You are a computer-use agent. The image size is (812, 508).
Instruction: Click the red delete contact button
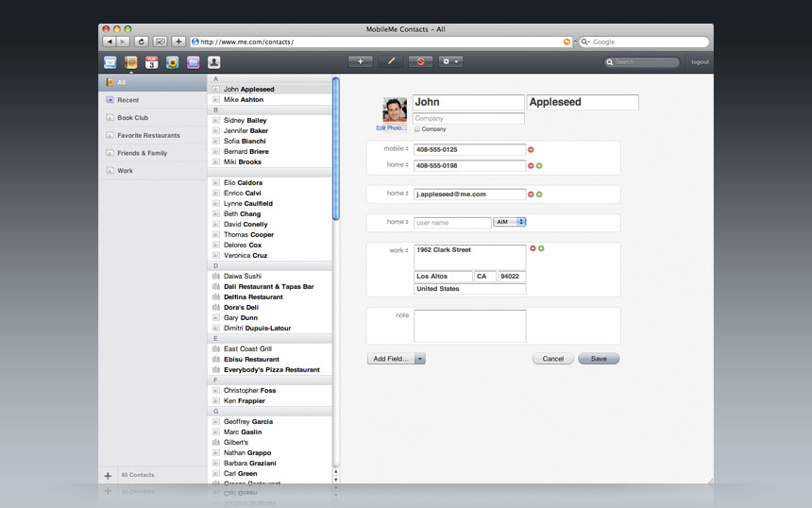click(x=420, y=61)
